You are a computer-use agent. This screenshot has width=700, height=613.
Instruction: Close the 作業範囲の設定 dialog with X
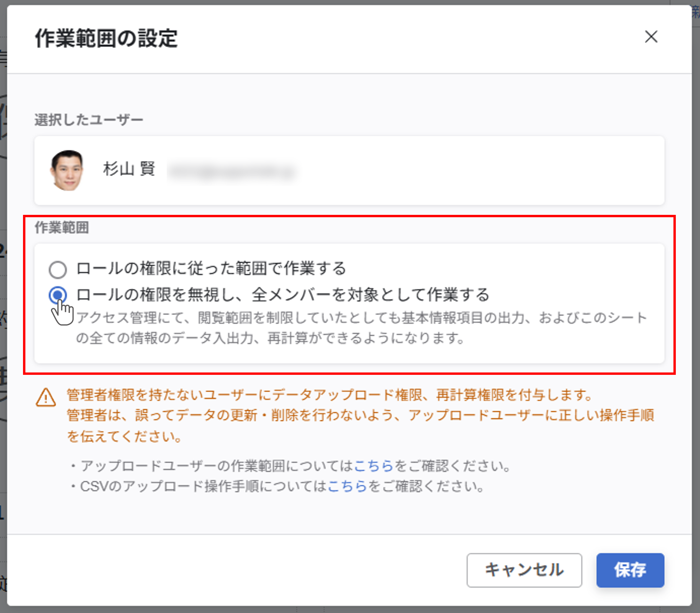point(651,37)
